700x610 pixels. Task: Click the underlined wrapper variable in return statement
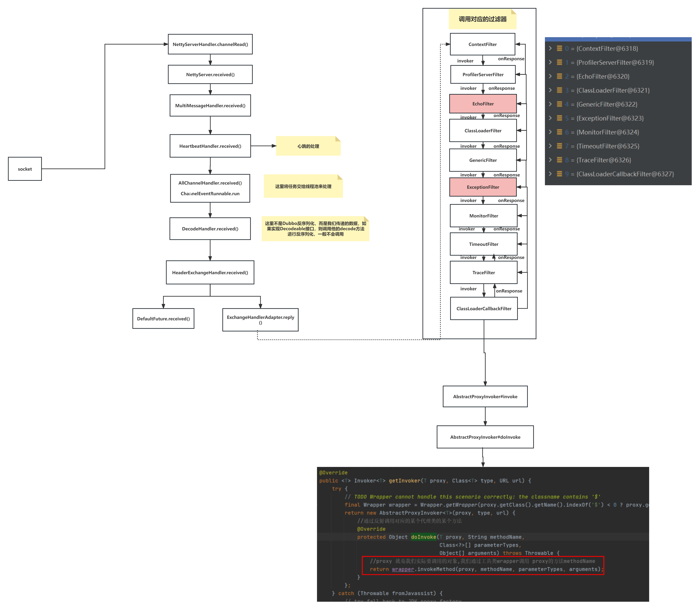pos(403,569)
